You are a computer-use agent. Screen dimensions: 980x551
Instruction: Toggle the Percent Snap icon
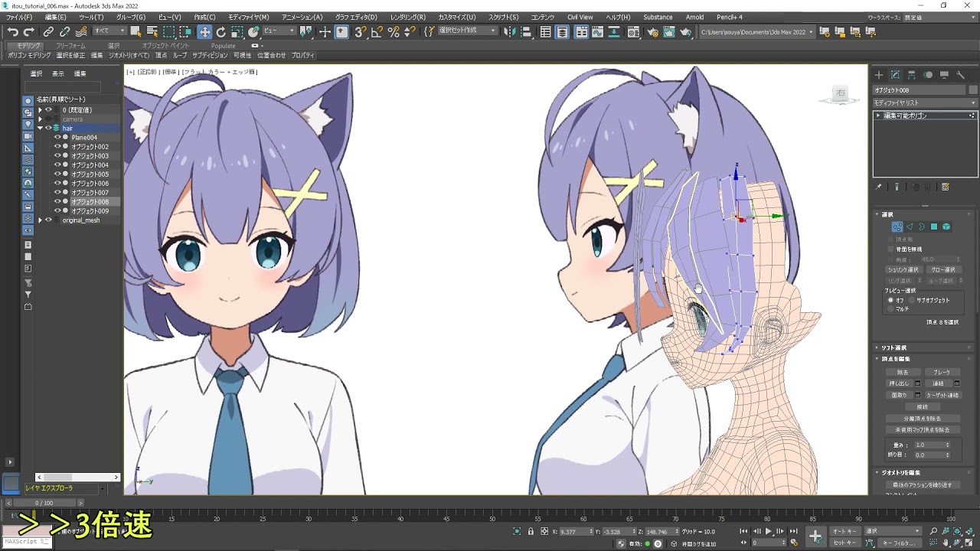(394, 31)
